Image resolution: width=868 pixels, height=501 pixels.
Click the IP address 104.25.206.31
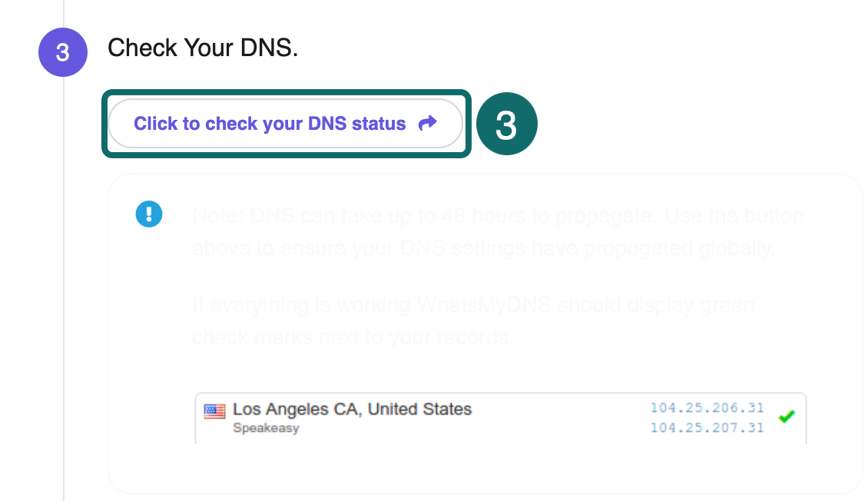point(707,407)
